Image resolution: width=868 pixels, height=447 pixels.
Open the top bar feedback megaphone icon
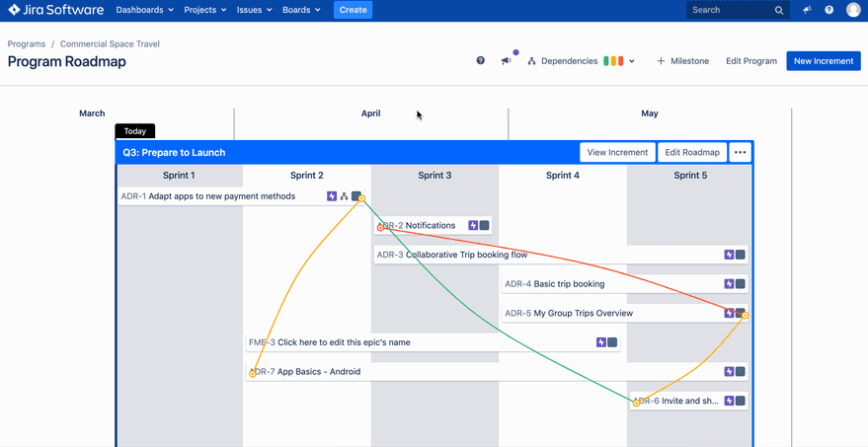(x=807, y=10)
